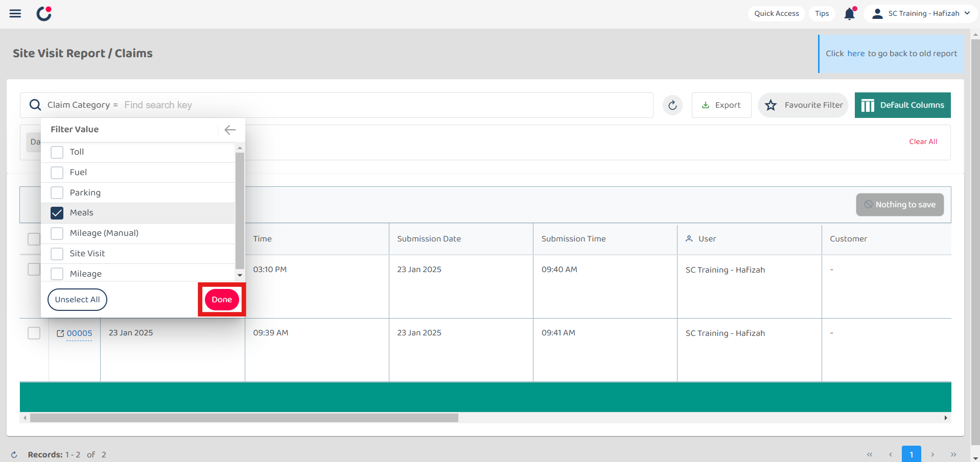Go to page 1 button
This screenshot has height=462, width=980.
[912, 454]
